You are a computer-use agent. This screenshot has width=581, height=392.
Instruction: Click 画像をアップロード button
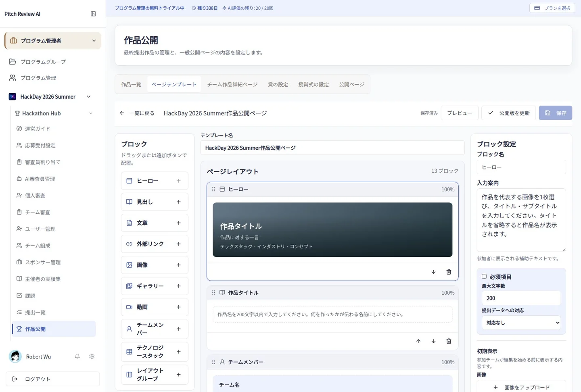(x=521, y=387)
